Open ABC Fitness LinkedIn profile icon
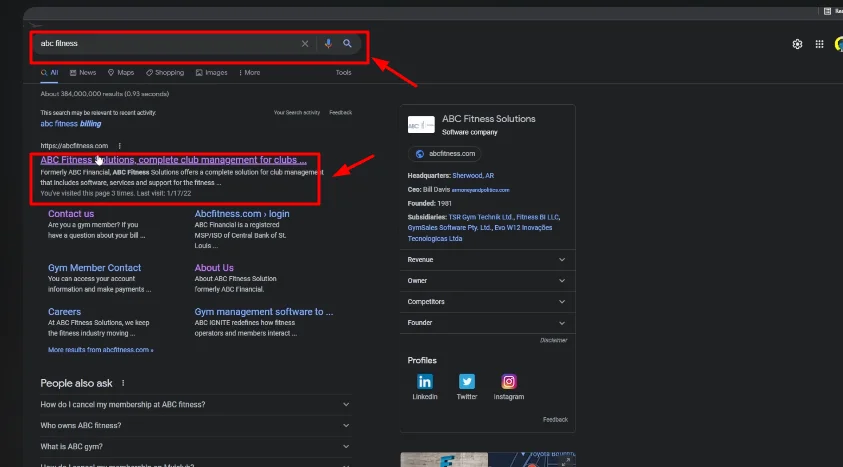The width and height of the screenshot is (843, 467). [x=425, y=382]
